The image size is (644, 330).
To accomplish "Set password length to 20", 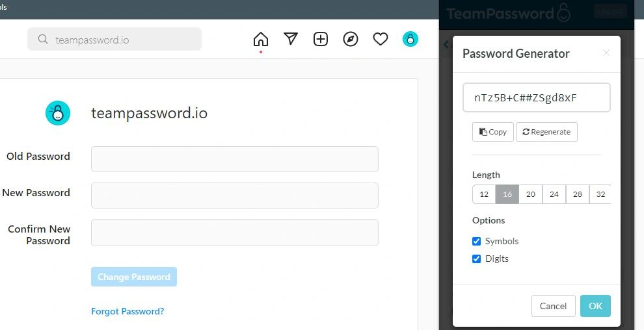I will pos(531,194).
